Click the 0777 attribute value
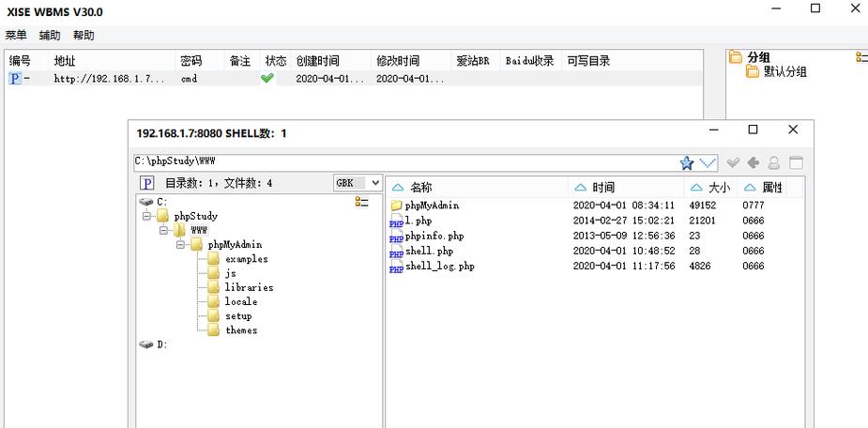 [754, 206]
